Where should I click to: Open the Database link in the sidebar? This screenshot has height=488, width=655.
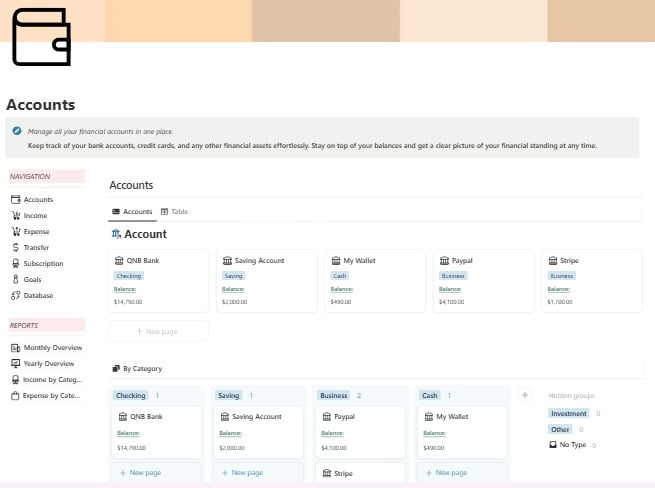[x=38, y=295]
